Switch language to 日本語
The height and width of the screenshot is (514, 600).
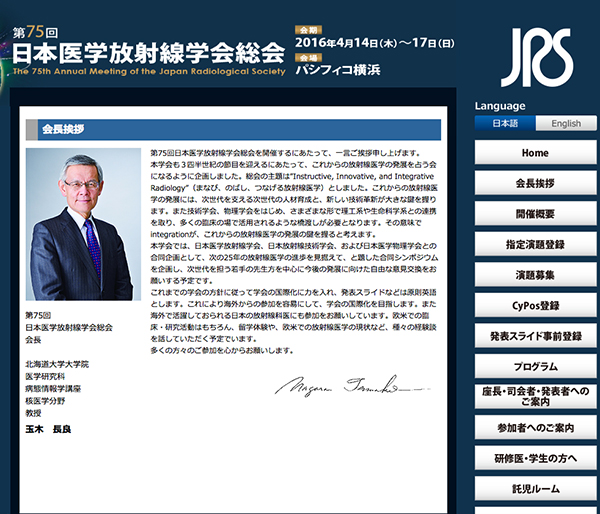tap(505, 123)
